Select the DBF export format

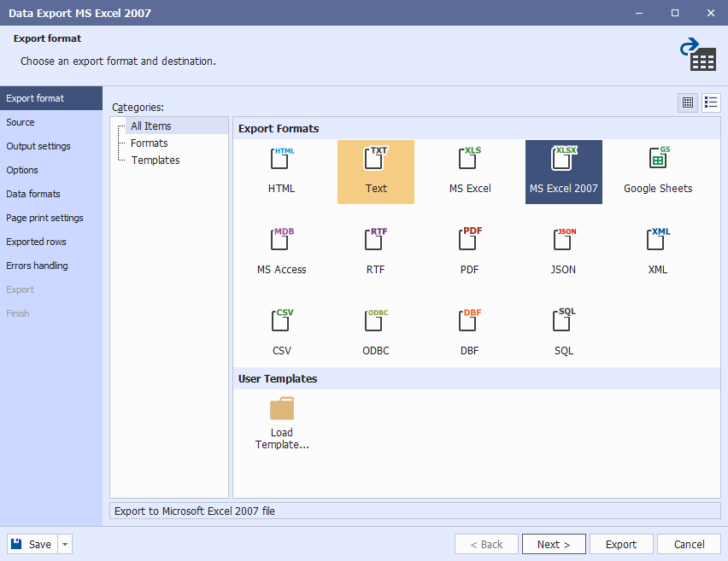coord(470,334)
